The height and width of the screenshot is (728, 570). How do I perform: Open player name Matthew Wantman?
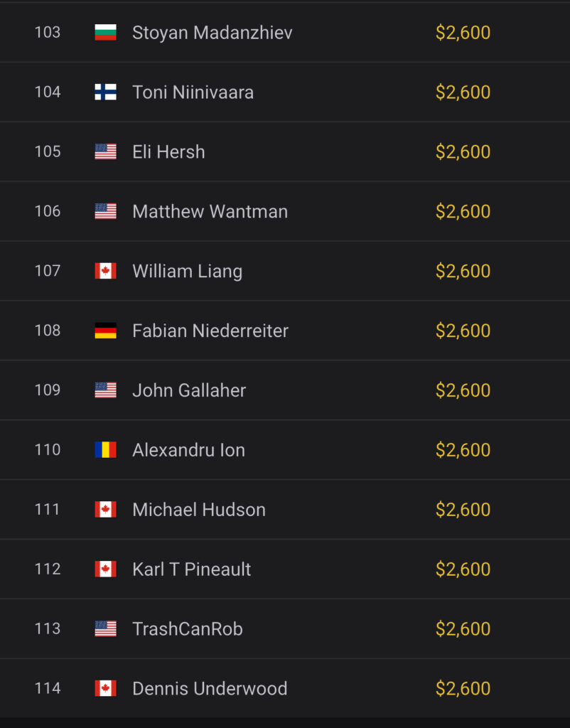pos(210,211)
